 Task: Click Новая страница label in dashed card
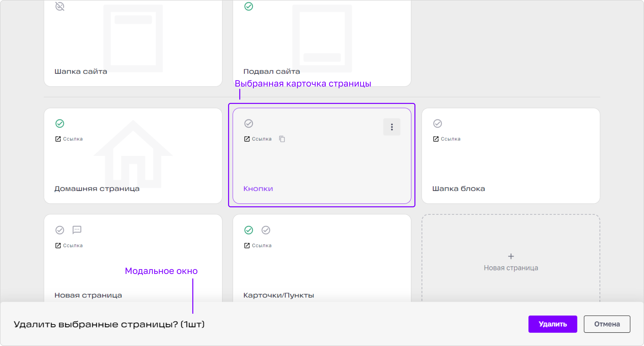point(511,268)
